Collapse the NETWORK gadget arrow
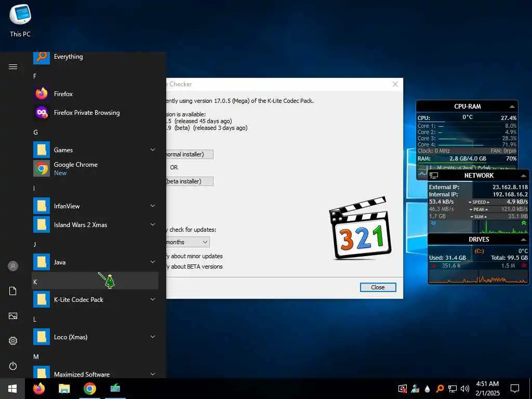532x399 pixels. [524, 176]
